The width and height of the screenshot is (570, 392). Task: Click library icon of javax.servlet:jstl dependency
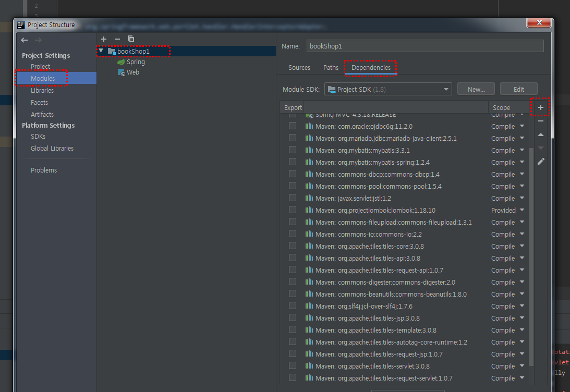click(309, 198)
